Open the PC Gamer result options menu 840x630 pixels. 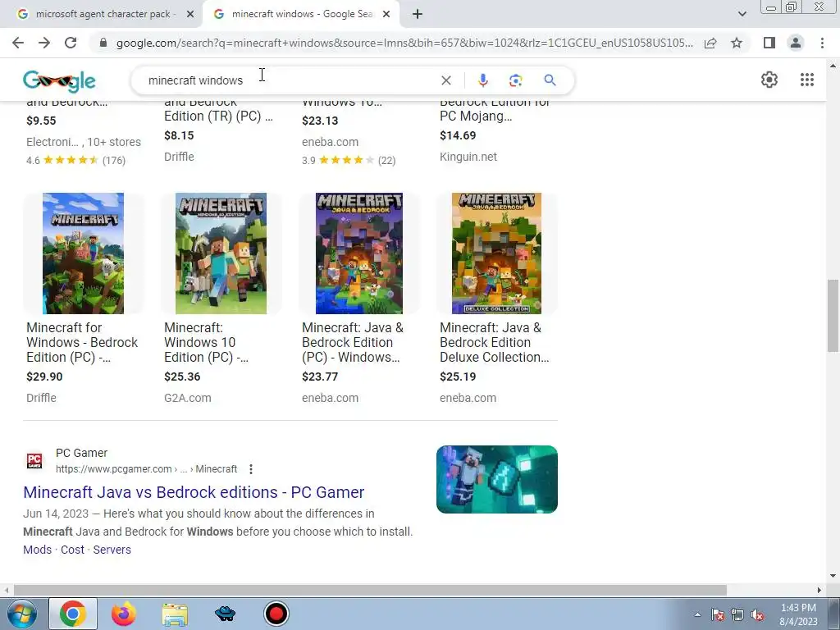[x=251, y=469]
